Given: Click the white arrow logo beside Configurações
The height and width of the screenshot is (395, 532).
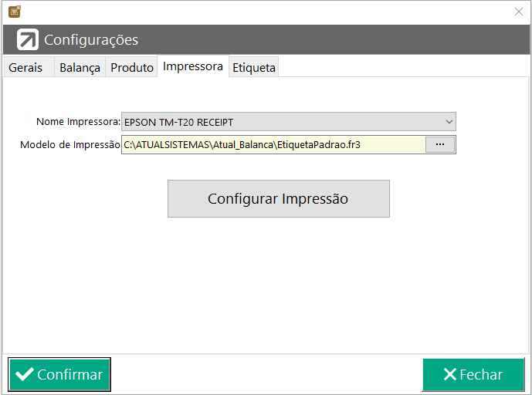Looking at the screenshot, I should [x=28, y=39].
